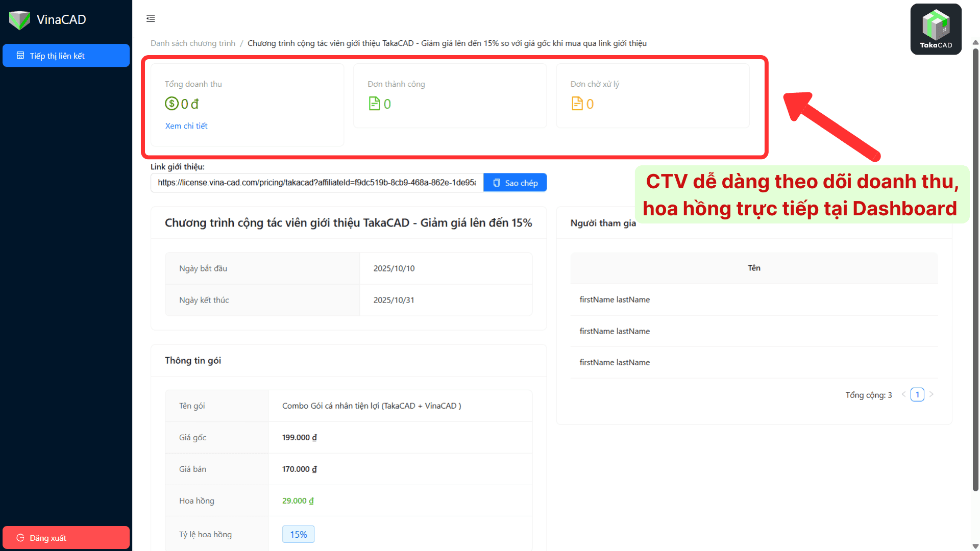Open Xem chi tiết revenue details link
The image size is (980, 551).
[186, 126]
